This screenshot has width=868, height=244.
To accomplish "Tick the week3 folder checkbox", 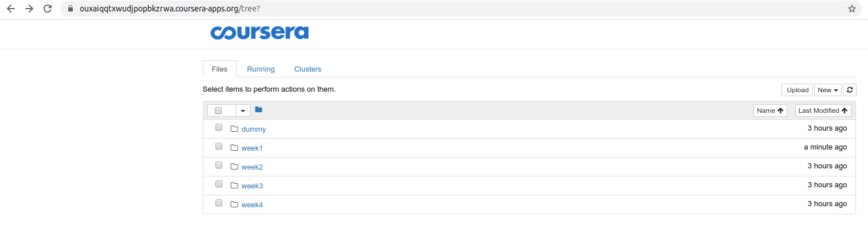I will pyautogui.click(x=219, y=184).
